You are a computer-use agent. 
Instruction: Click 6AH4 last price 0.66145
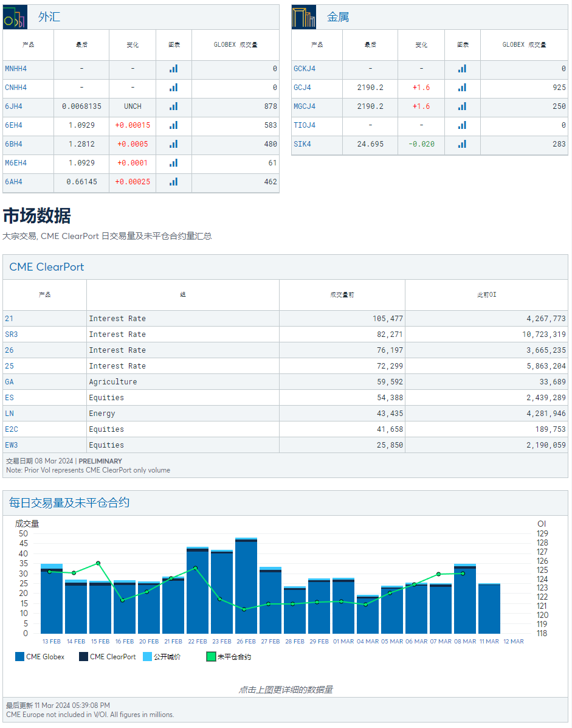pyautogui.click(x=81, y=182)
